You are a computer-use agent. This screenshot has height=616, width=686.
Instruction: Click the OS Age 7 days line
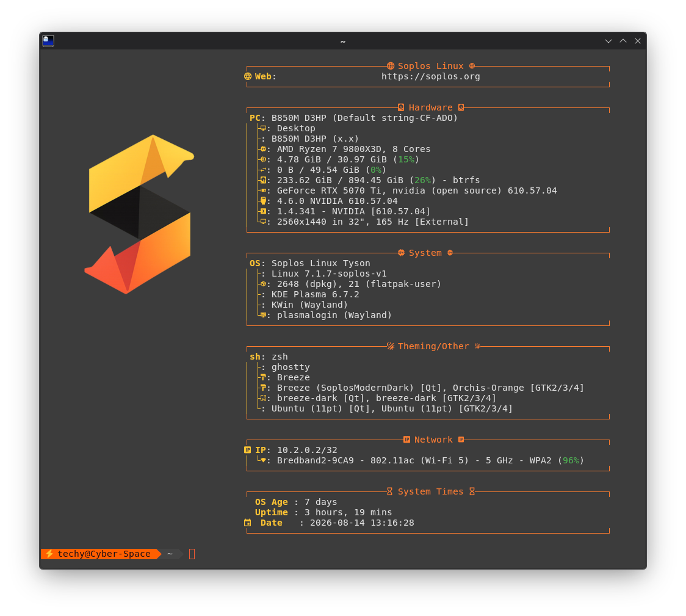tap(296, 502)
